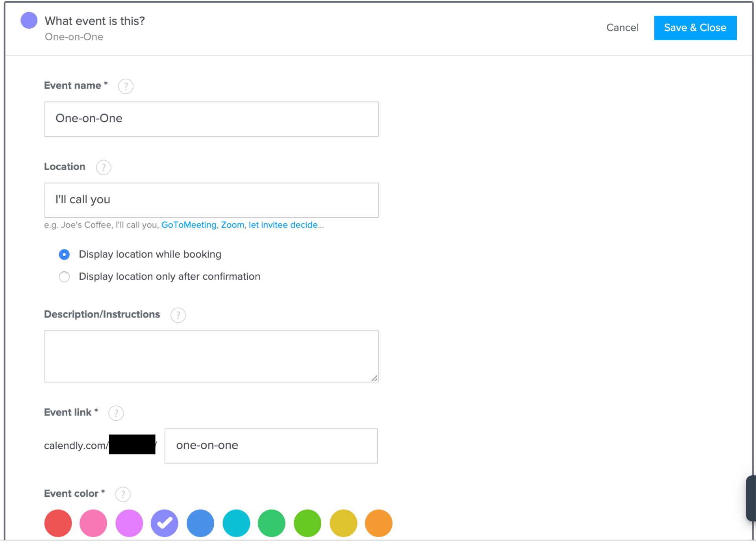Image resolution: width=756 pixels, height=542 pixels.
Task: Click 'let invitee decide' link
Action: pos(283,225)
